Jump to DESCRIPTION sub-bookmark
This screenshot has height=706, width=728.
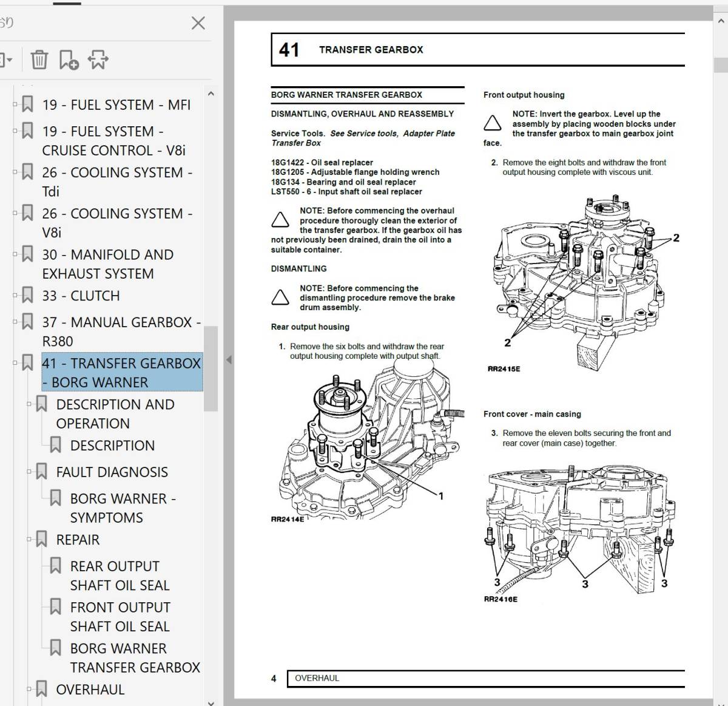click(x=112, y=446)
